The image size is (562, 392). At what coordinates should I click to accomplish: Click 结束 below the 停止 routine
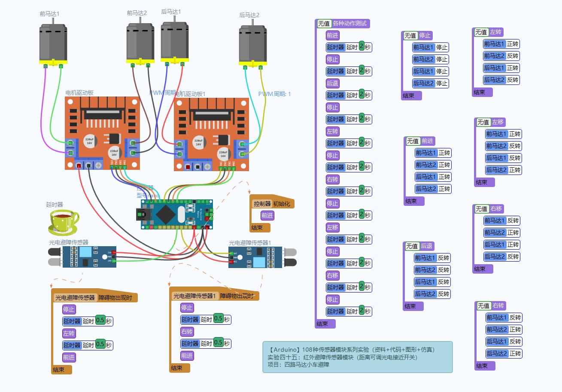(409, 96)
